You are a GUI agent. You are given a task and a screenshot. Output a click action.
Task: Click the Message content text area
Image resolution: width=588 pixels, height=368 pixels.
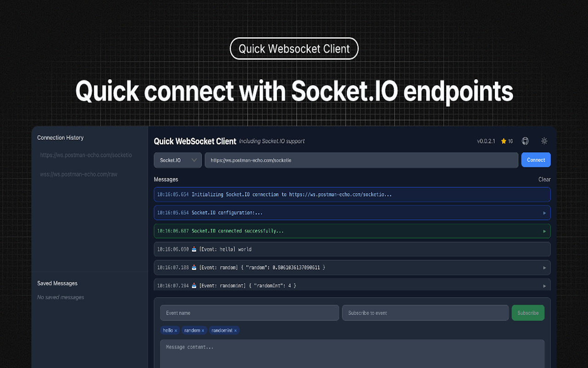352,354
